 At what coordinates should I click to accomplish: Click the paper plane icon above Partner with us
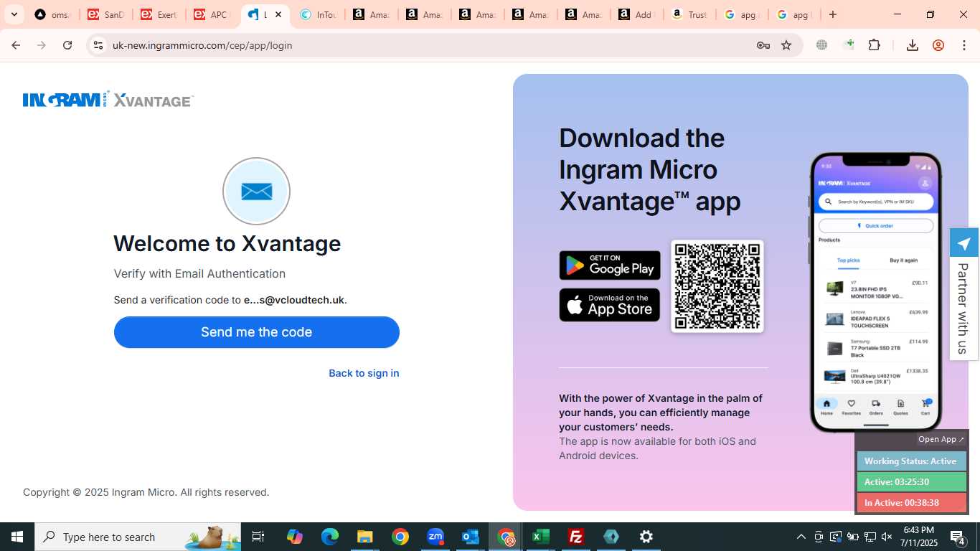pyautogui.click(x=964, y=243)
